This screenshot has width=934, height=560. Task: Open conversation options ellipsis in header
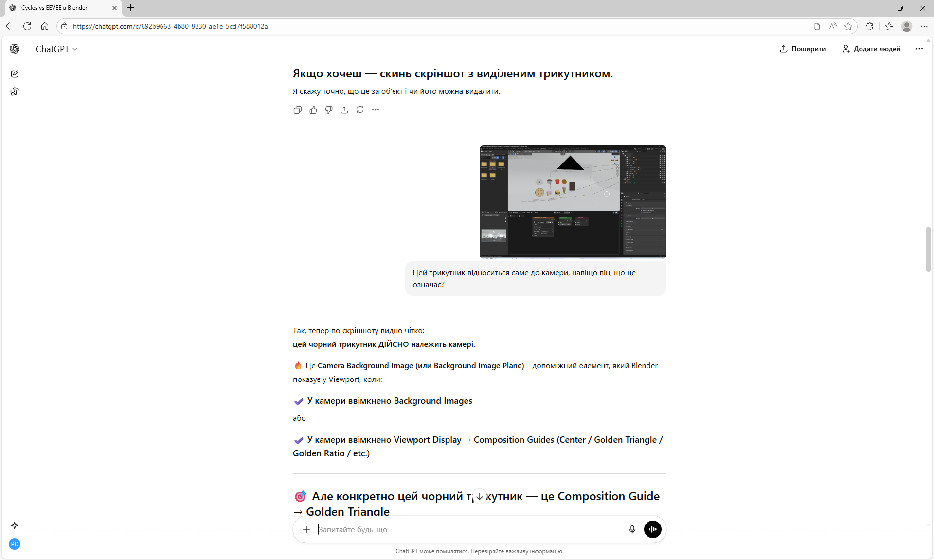pos(919,49)
